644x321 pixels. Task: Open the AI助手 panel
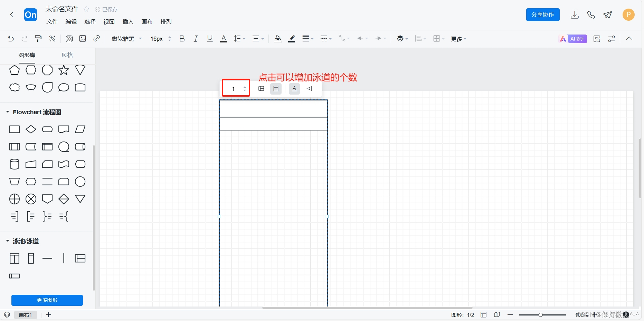click(573, 39)
